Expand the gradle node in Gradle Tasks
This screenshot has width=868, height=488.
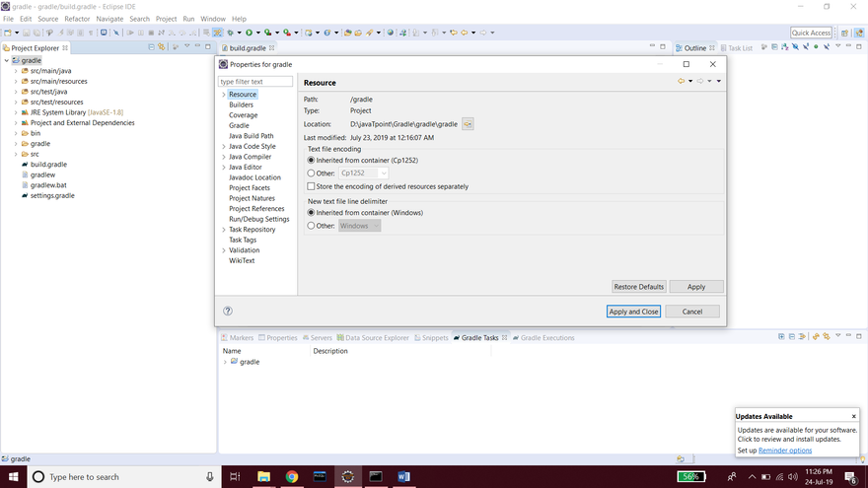click(225, 362)
